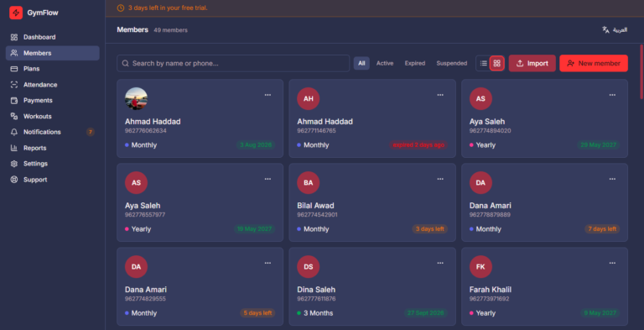Click AS avatar on 19 May 2027 card
The width and height of the screenshot is (644, 330).
(136, 183)
